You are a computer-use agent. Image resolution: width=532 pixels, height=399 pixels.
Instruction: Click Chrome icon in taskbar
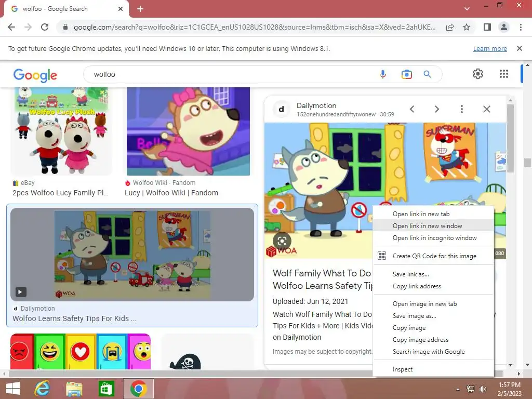tap(138, 389)
